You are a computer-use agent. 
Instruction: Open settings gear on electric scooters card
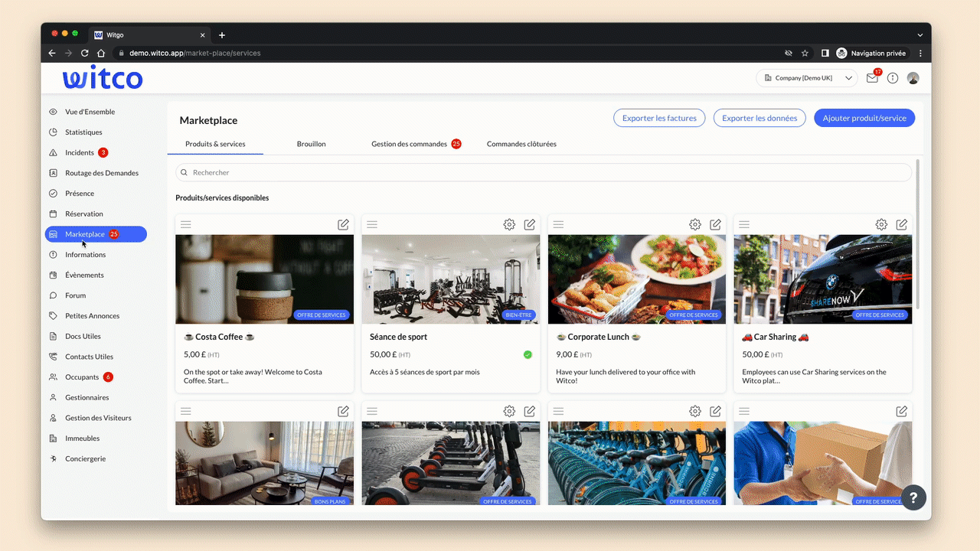click(x=509, y=411)
